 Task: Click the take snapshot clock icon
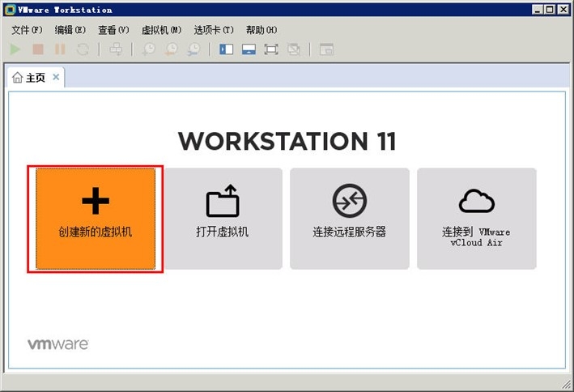click(x=149, y=49)
